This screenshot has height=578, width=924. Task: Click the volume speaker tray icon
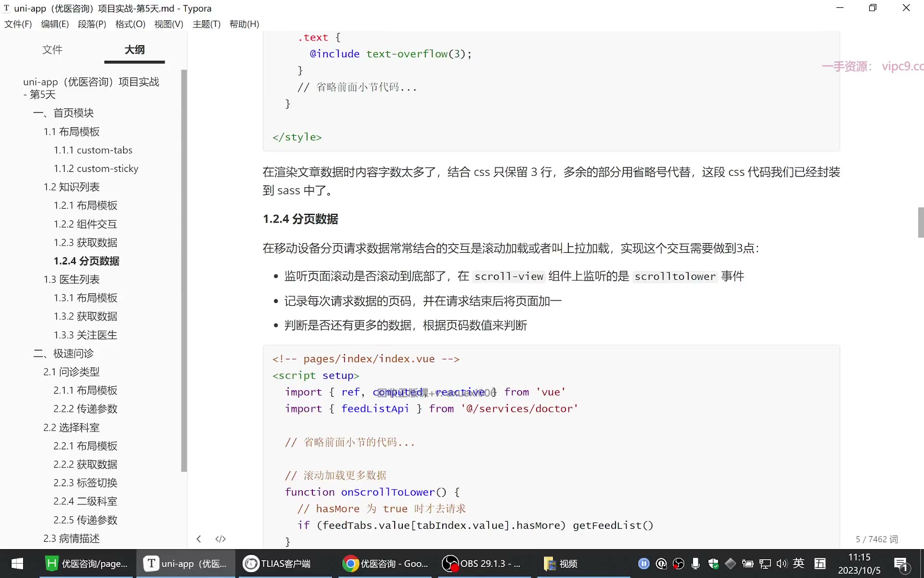782,564
